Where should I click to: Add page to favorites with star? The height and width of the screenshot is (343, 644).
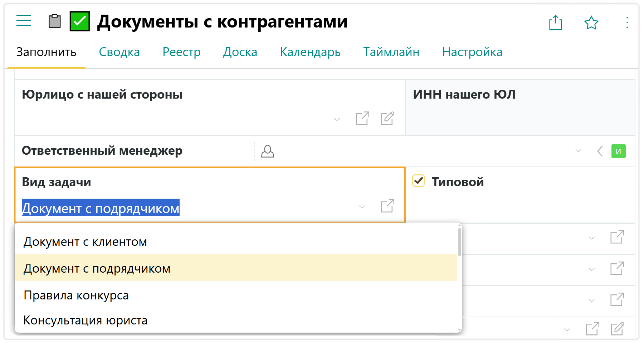click(x=591, y=23)
